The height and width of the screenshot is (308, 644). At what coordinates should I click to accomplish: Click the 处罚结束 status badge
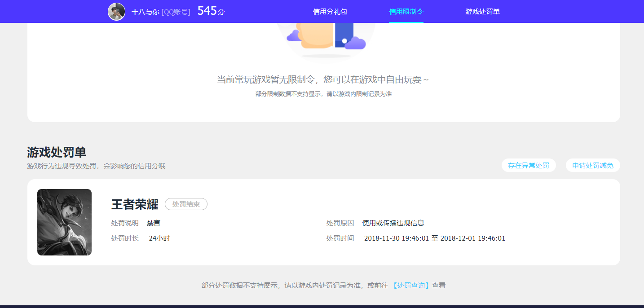[x=186, y=204]
